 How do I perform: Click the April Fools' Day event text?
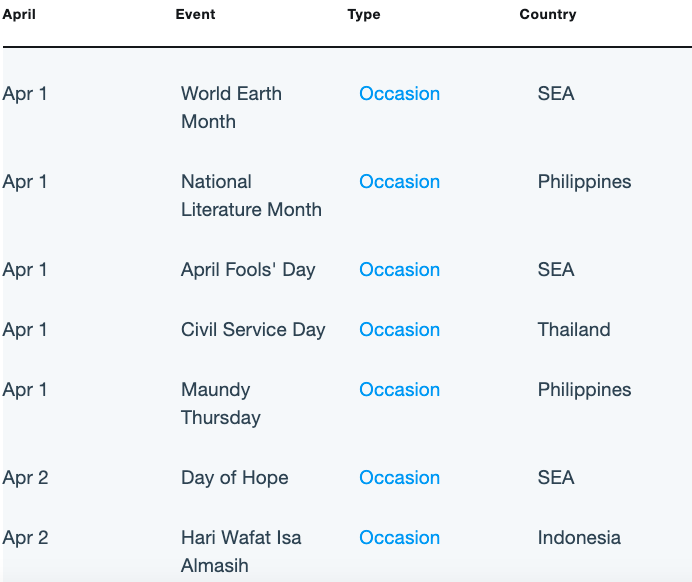248,269
